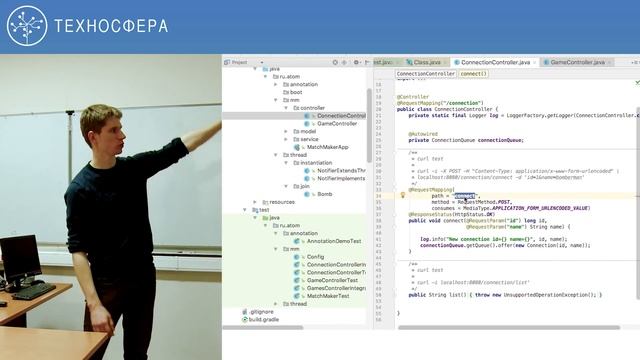This screenshot has height=360, width=640.
Task: Switch to the ConnectionController.java tab
Action: coord(496,62)
